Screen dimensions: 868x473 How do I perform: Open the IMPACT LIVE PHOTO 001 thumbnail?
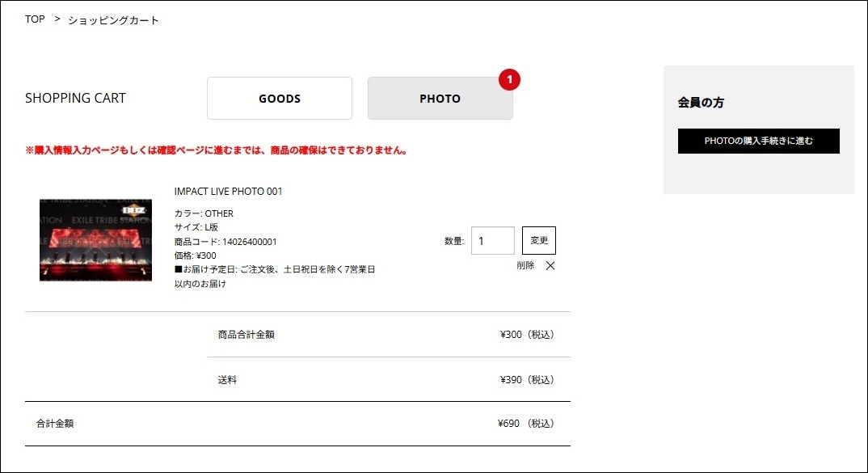(95, 240)
